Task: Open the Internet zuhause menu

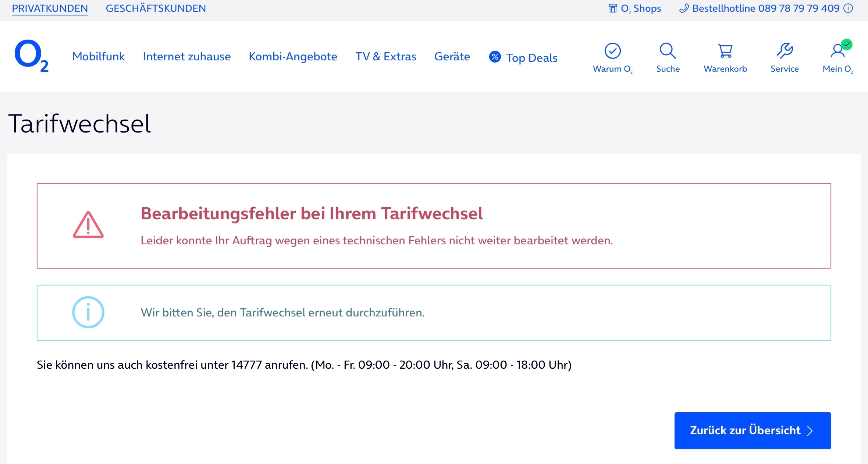Action: click(x=186, y=57)
